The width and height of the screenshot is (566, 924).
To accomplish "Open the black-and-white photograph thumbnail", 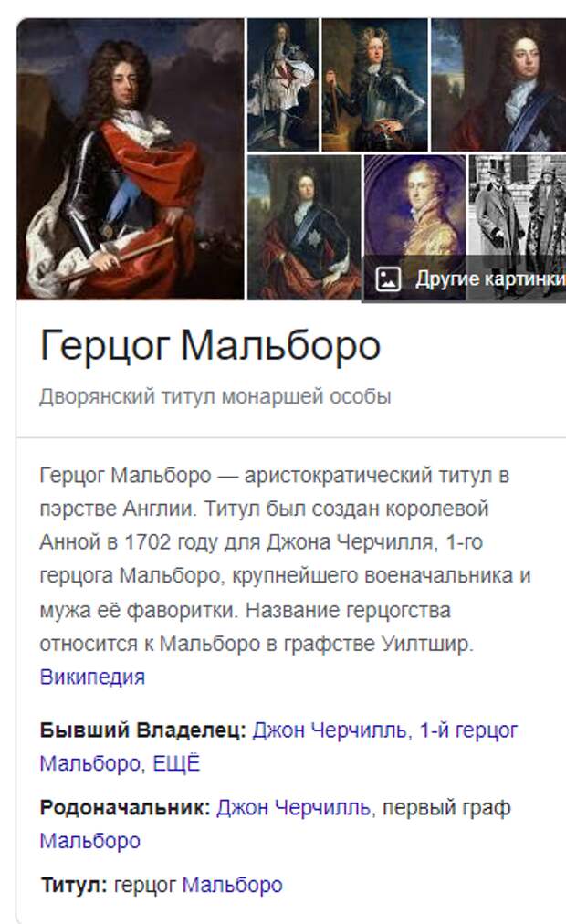I will (x=517, y=206).
